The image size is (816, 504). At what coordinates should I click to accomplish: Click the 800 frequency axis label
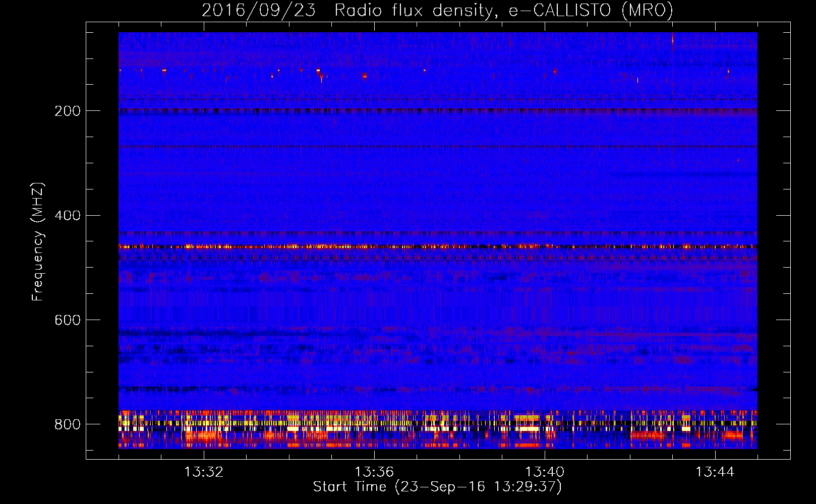pos(68,424)
